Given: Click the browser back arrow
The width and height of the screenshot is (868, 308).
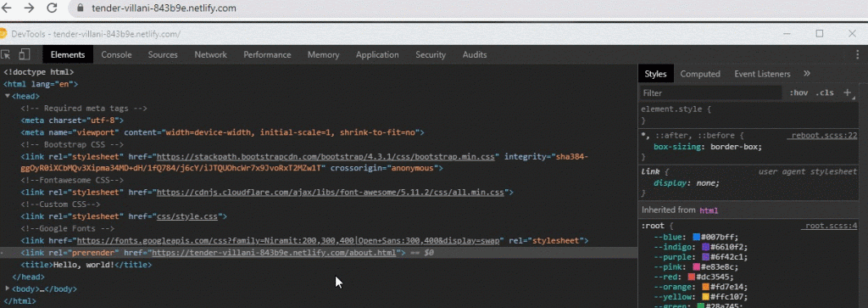Looking at the screenshot, I should (8, 8).
